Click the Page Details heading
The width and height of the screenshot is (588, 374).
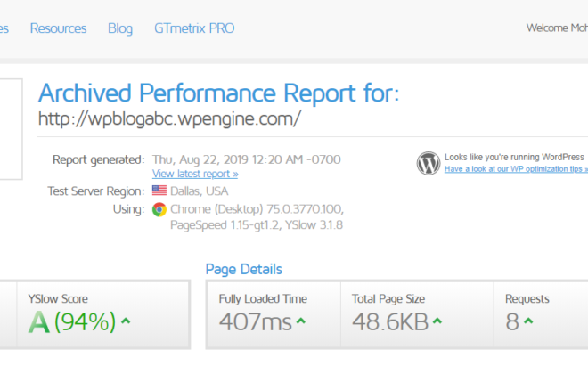pos(244,269)
